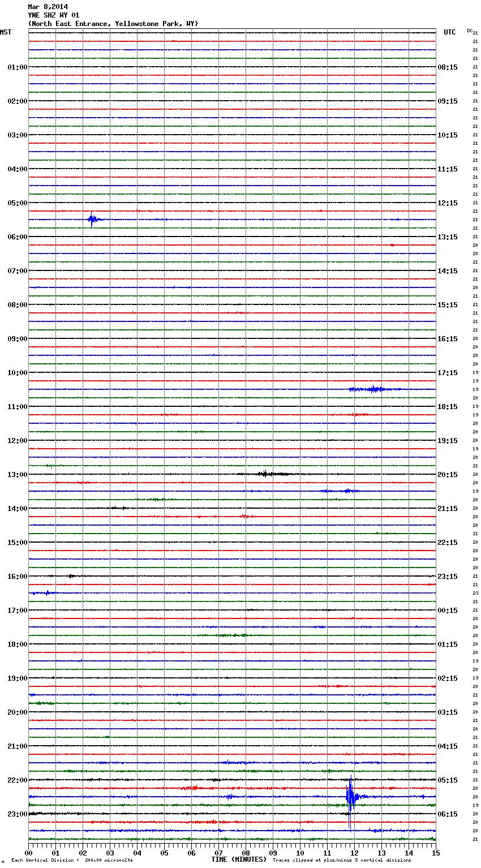Select the 08:15 UTC time label
The height and width of the screenshot is (868, 481).
point(448,67)
